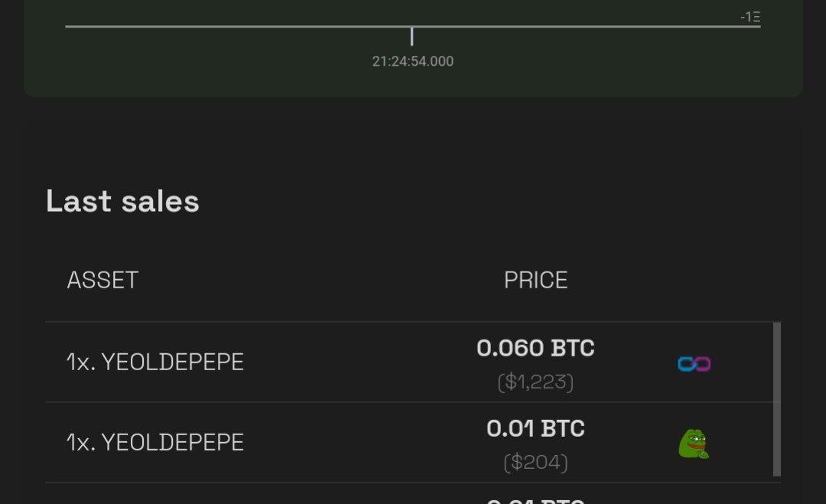The width and height of the screenshot is (826, 504).
Task: Sort by the PRICE column header
Action: tap(535, 280)
